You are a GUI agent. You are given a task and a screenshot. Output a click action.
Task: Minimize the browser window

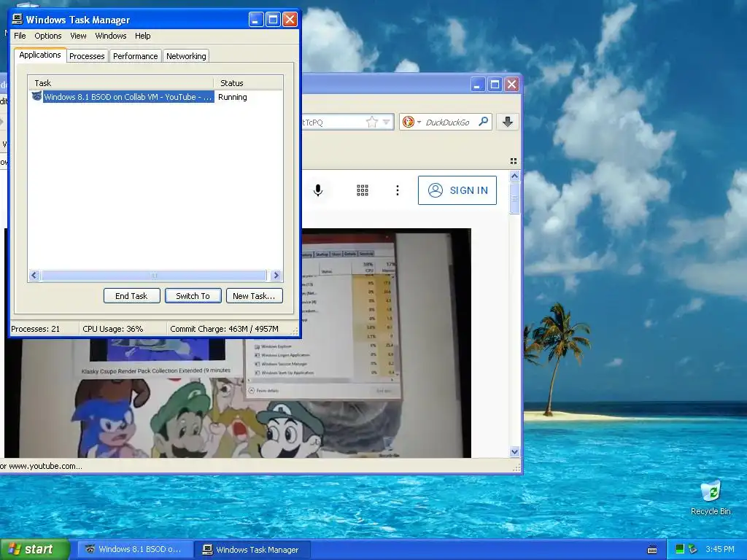coord(478,85)
